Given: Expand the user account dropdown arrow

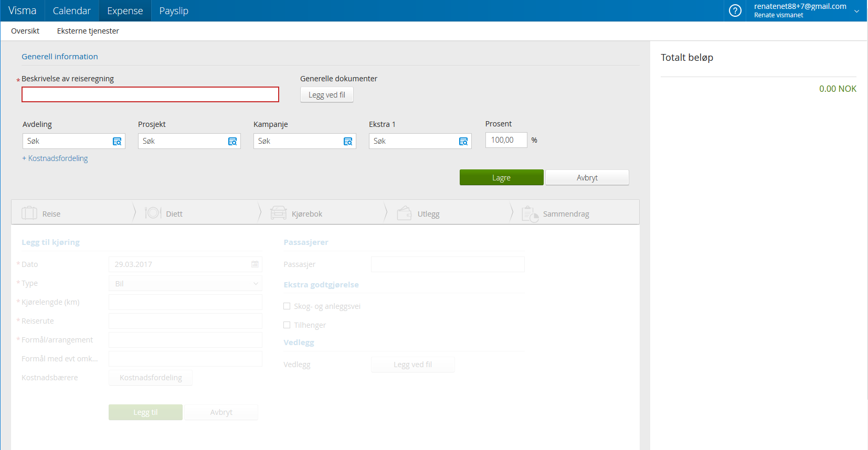Looking at the screenshot, I should [857, 11].
